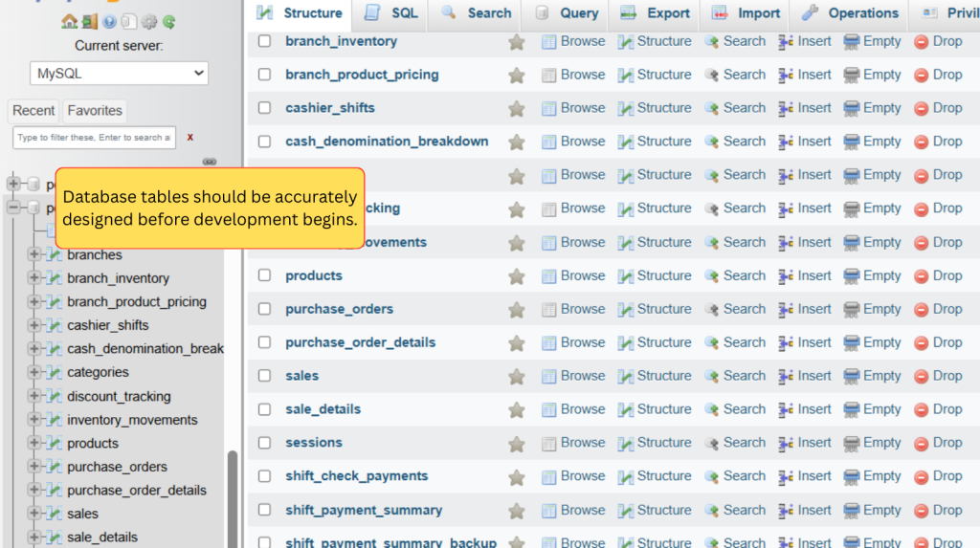Click Browse for the sales table
This screenshot has height=548, width=980.
(573, 376)
